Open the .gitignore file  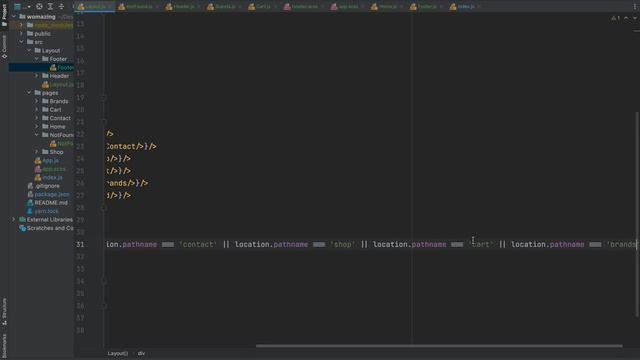click(x=43, y=186)
